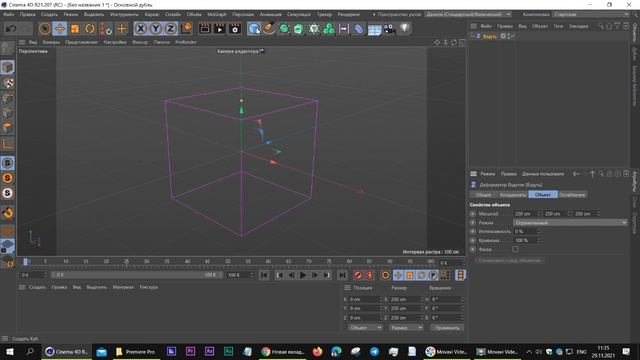The image size is (640, 360).
Task: Open the Объект coordinate dropdown
Action: 365,328
